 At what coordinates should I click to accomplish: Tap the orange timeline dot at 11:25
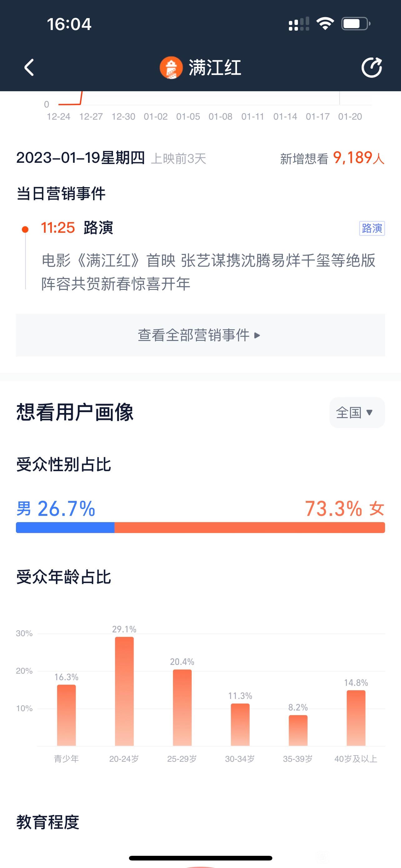coord(25,229)
